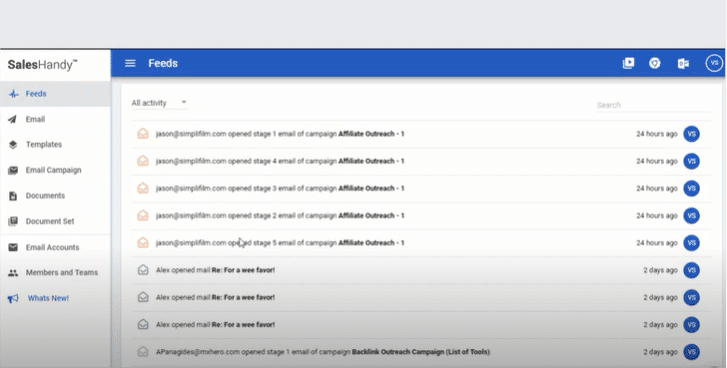Open Email Campaign in the sidebar
The width and height of the screenshot is (727, 368).
pyautogui.click(x=55, y=170)
